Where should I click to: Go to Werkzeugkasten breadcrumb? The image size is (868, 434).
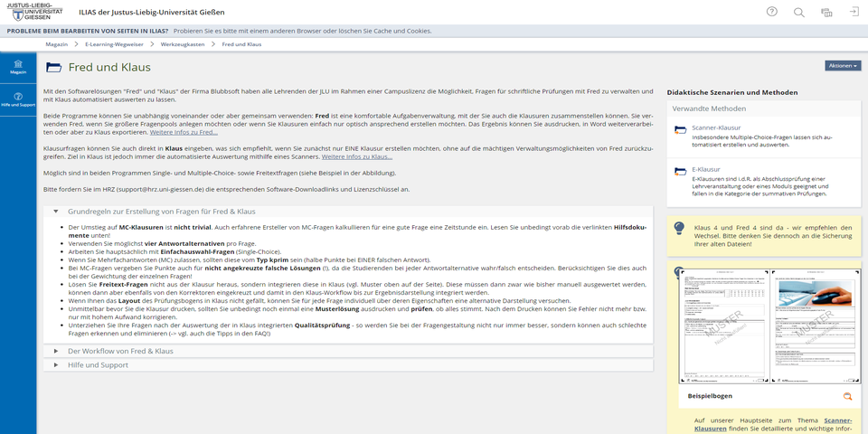[183, 44]
